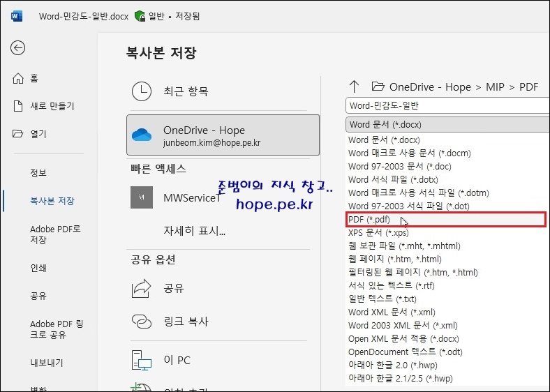The width and height of the screenshot is (550, 392).
Task: Click the open folder icon beside 열기
Action: [x=17, y=134]
